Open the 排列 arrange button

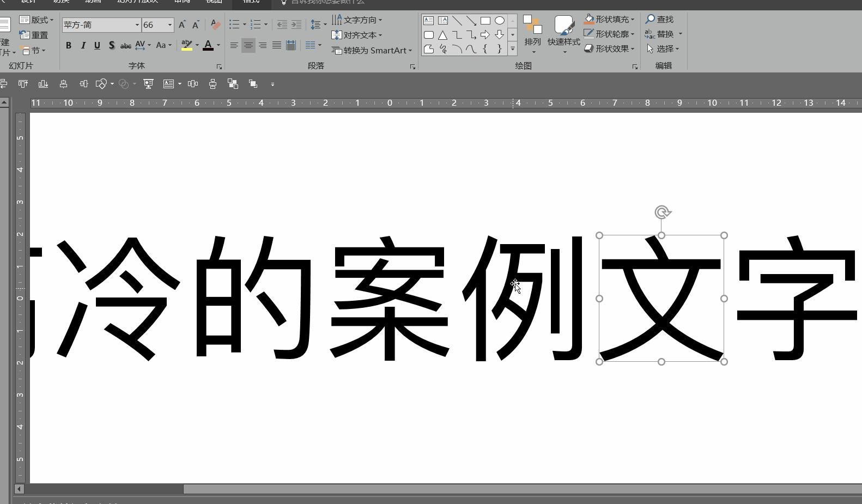point(533,34)
